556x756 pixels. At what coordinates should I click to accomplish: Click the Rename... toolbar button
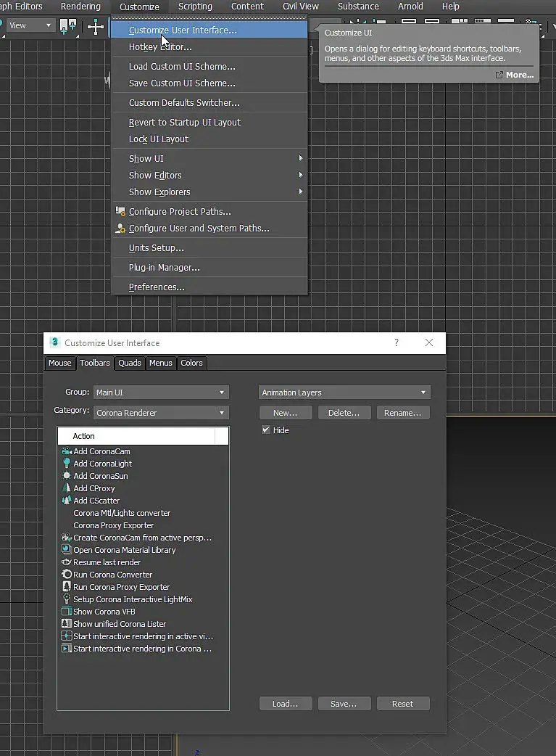tap(403, 413)
